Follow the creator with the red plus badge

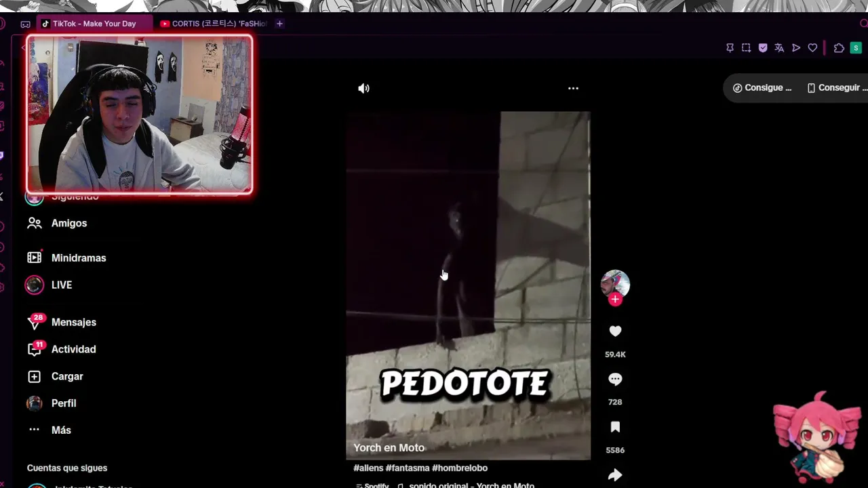tap(615, 300)
